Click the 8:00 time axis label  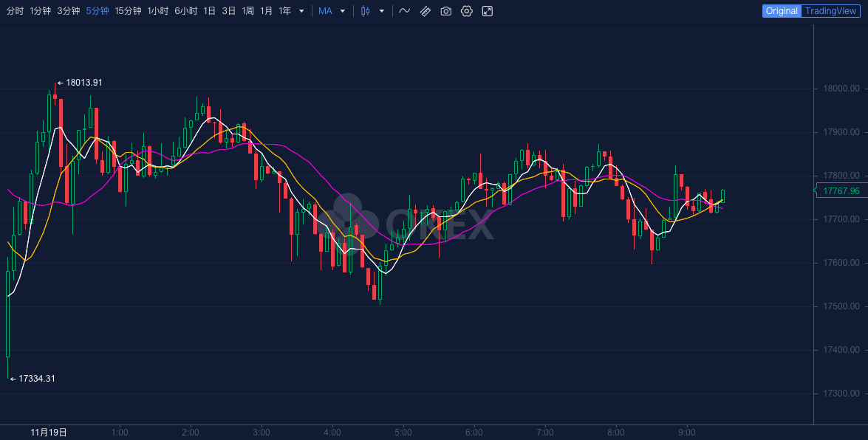point(615,433)
